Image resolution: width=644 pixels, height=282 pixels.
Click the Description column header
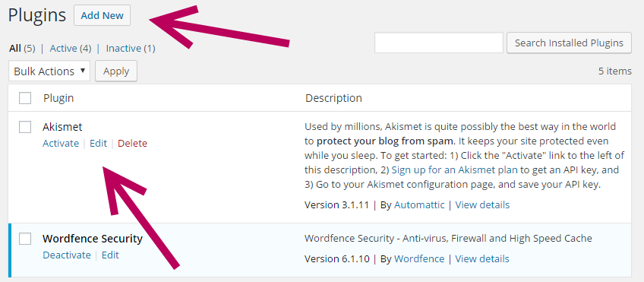pyautogui.click(x=334, y=98)
